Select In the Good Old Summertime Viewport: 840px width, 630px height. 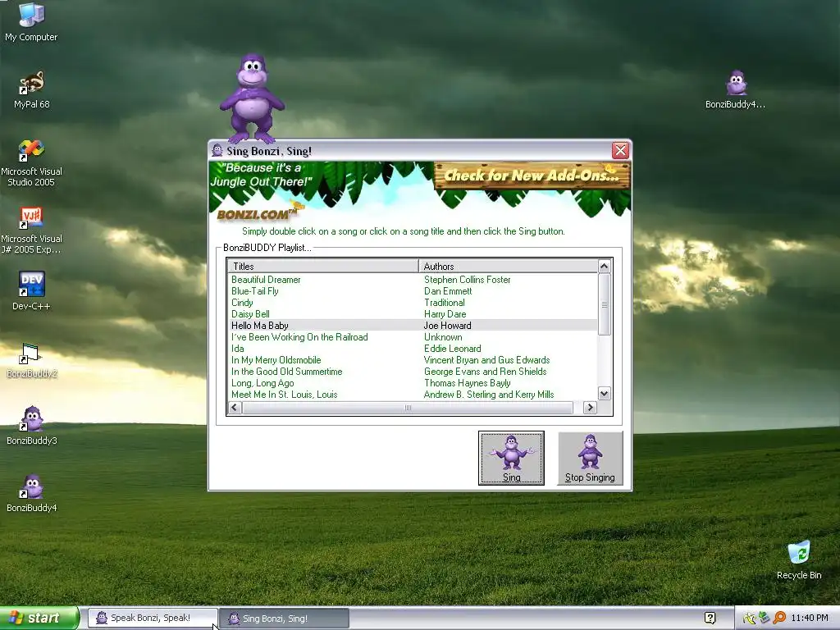[x=286, y=372]
